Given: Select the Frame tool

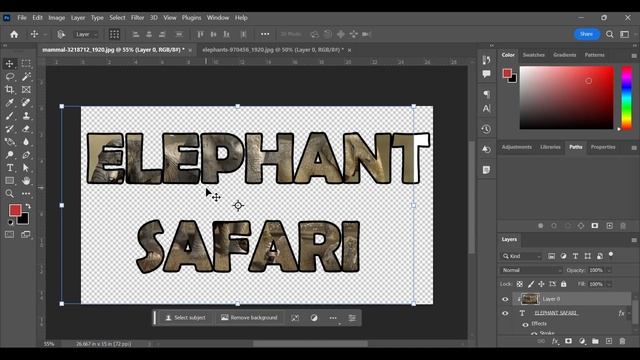Looking at the screenshot, I should click(x=26, y=89).
